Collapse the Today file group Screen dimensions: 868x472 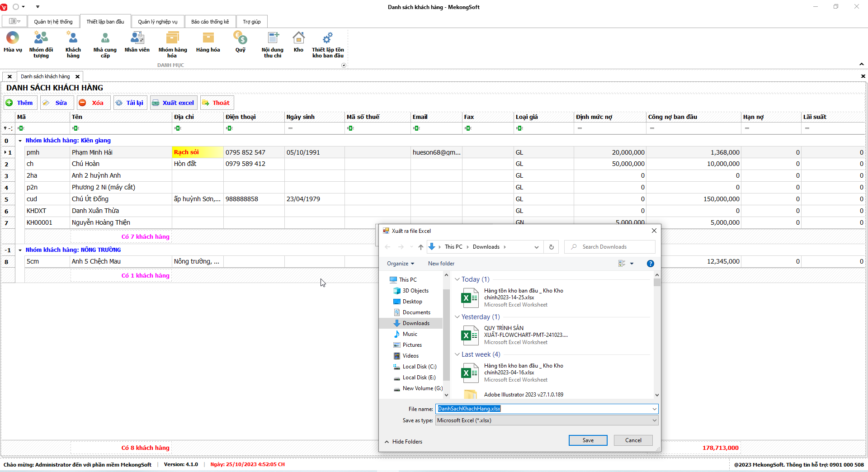pos(457,279)
